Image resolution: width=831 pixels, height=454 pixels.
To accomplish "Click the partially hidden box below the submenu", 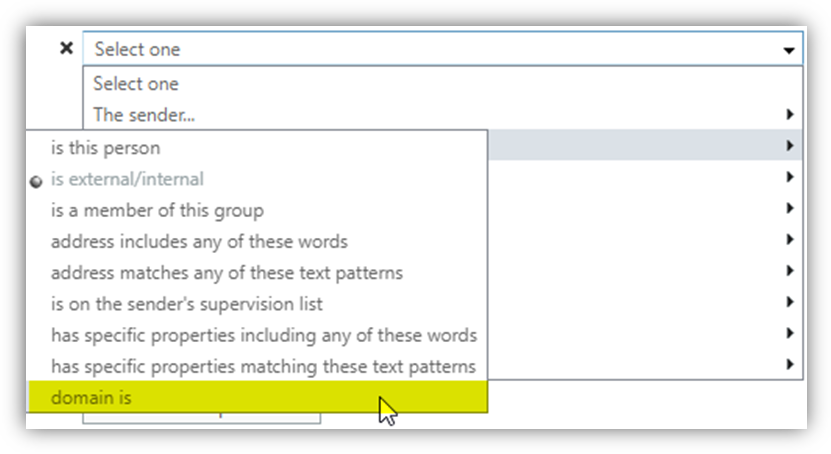I will 200,418.
